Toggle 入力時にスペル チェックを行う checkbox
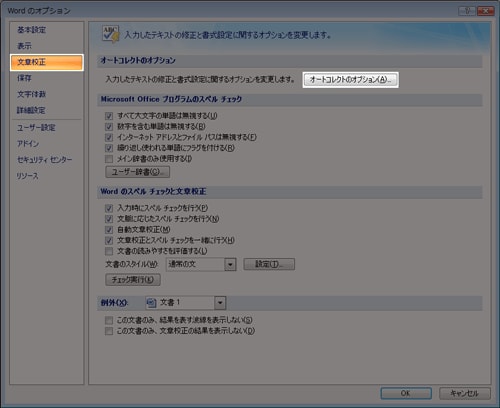 [x=109, y=208]
